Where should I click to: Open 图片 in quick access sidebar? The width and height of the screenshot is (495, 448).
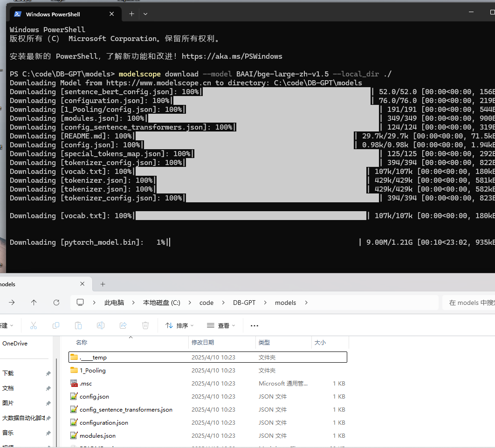(8, 403)
